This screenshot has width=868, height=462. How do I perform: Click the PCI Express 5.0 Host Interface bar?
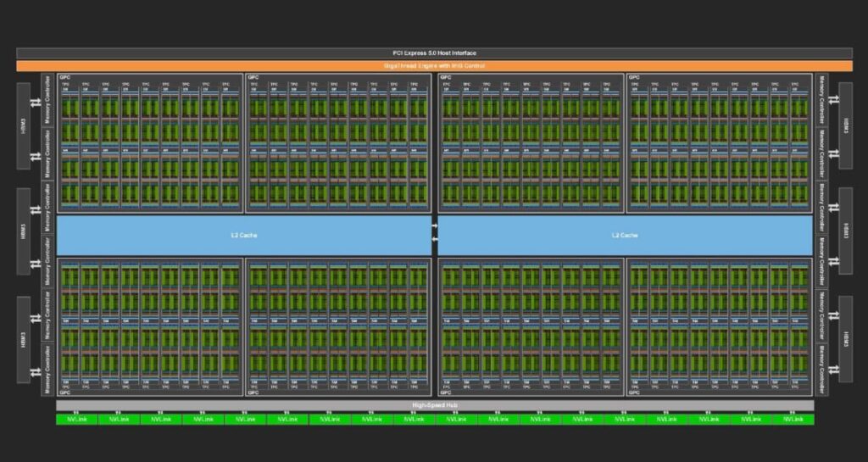click(x=434, y=53)
